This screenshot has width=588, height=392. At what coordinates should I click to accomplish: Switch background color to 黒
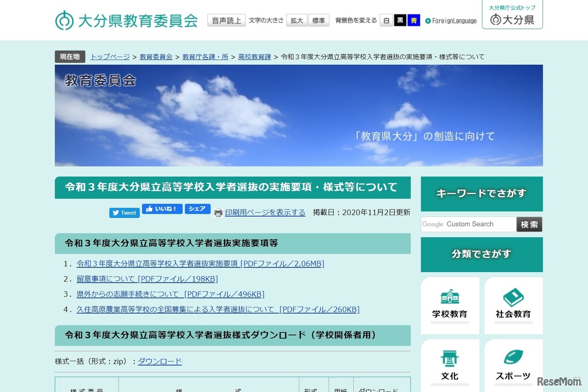(x=399, y=20)
